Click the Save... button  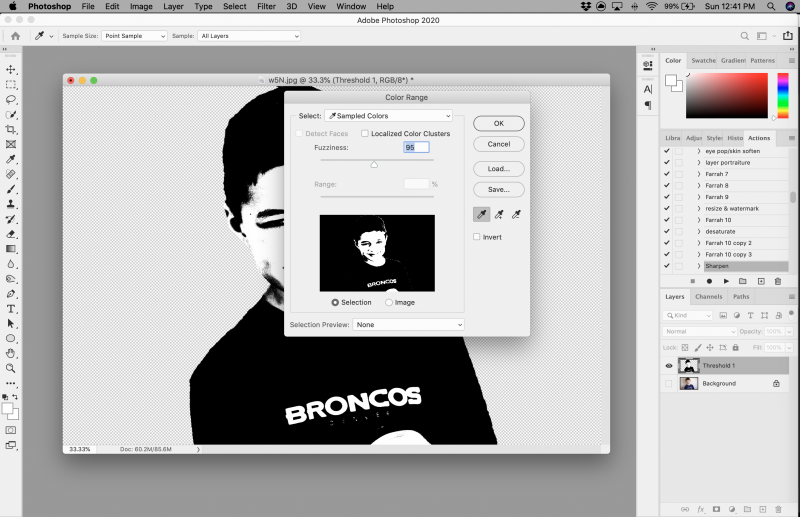499,189
